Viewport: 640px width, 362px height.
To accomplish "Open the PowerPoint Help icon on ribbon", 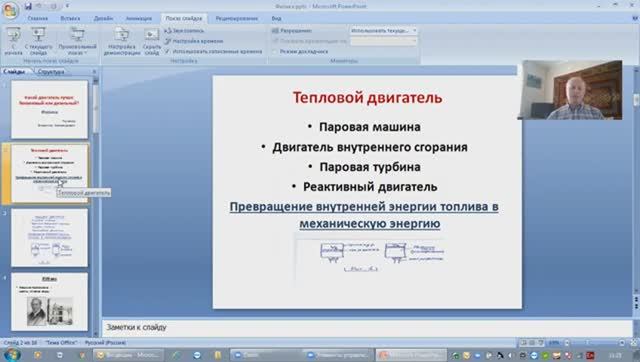I will point(635,18).
